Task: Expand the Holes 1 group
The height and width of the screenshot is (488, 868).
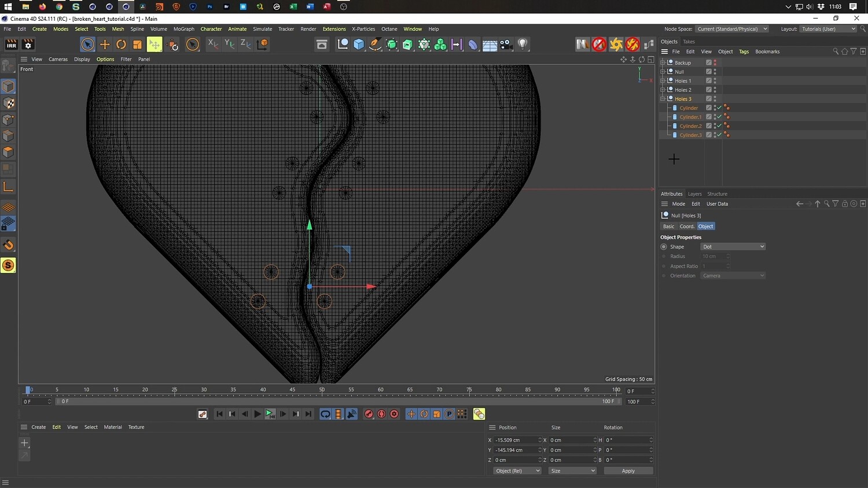Action: [x=663, y=81]
